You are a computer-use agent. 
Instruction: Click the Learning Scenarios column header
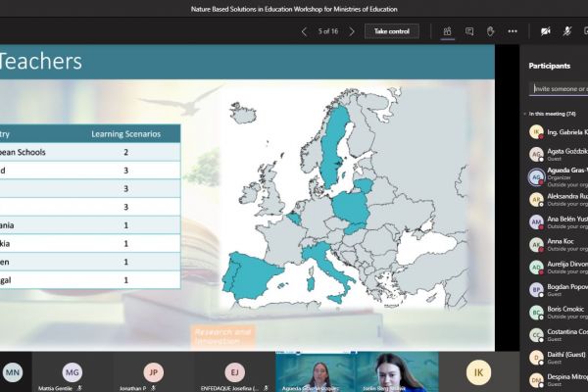pos(126,134)
